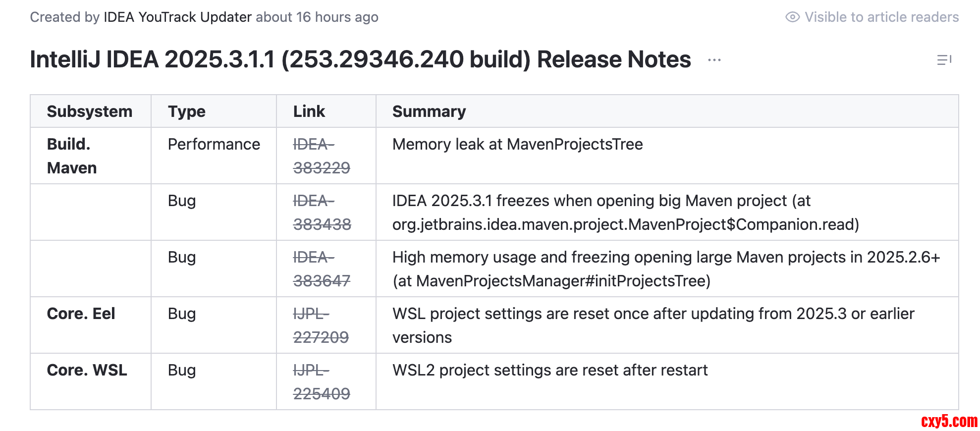Click the Type column header
This screenshot has height=431, width=980.
point(186,111)
